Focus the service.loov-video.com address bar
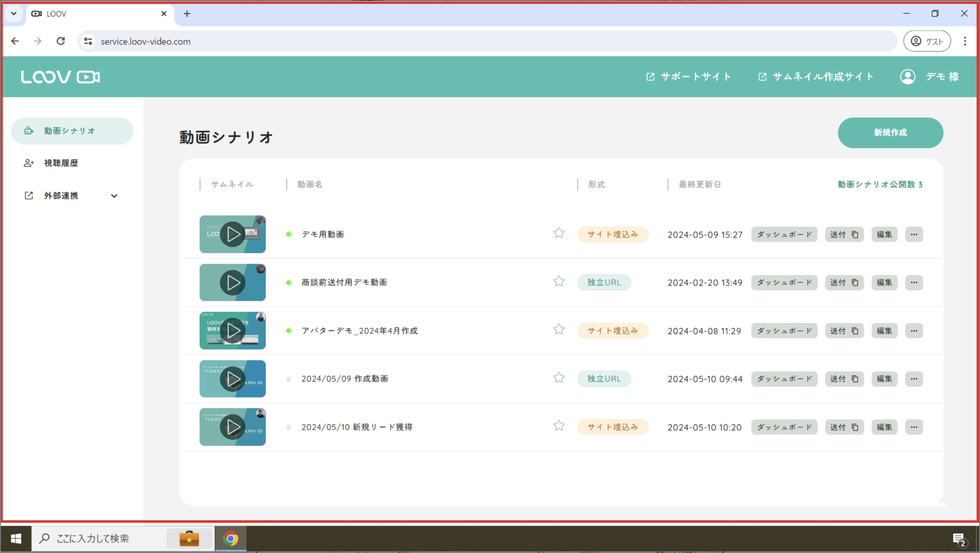The height and width of the screenshot is (553, 980). (x=488, y=41)
